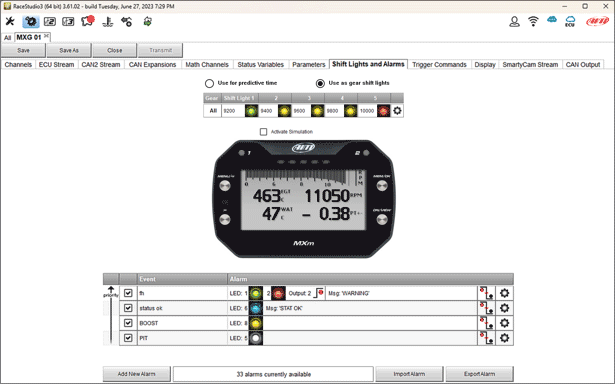Open the tracks flag icon with red dot
The width and height of the screenshot is (615, 384).
(87, 21)
